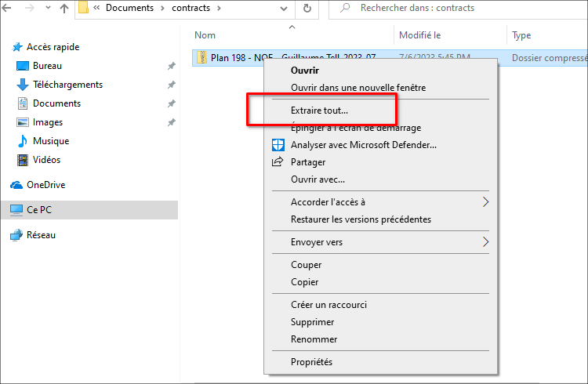The image size is (588, 384).
Task: Click the Microsoft Defender shield icon
Action: (x=277, y=145)
